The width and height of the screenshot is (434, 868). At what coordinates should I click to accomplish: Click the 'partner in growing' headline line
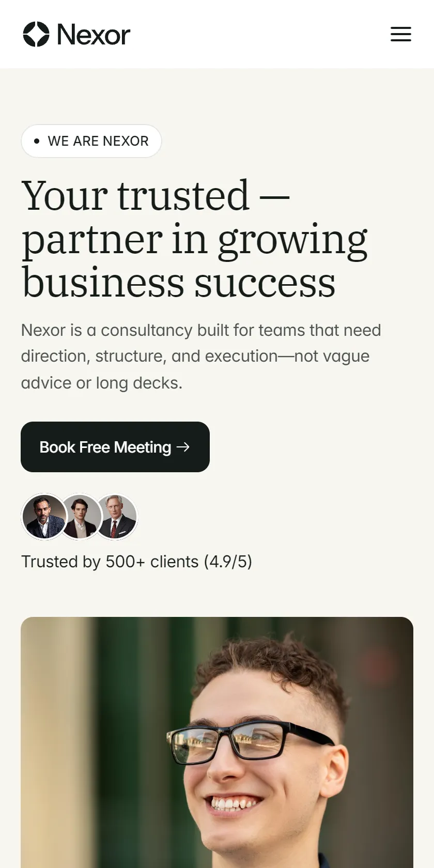(x=195, y=239)
